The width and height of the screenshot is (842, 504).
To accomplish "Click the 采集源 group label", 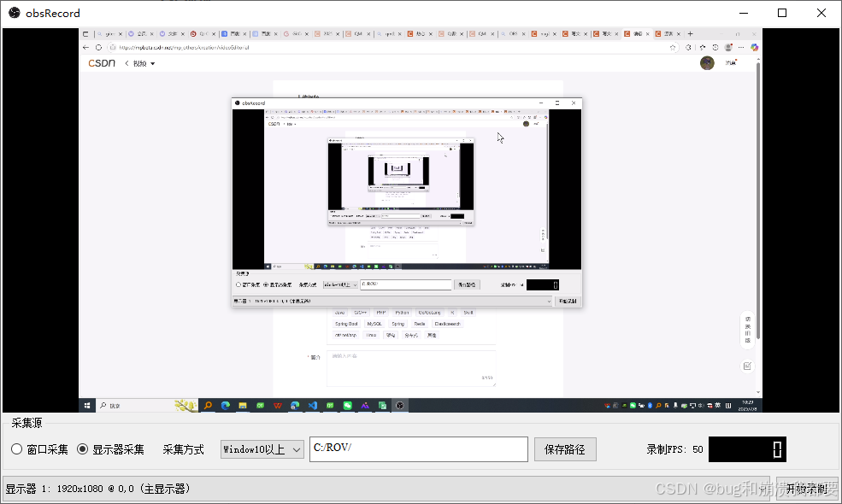I will [26, 423].
